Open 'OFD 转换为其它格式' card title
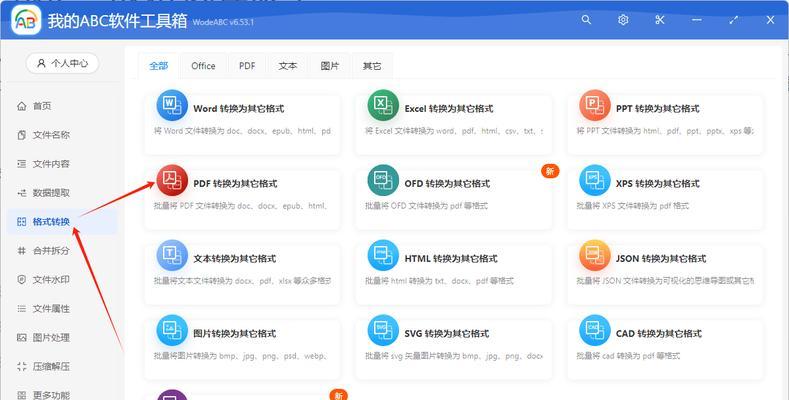This screenshot has width=789, height=400. (447, 184)
